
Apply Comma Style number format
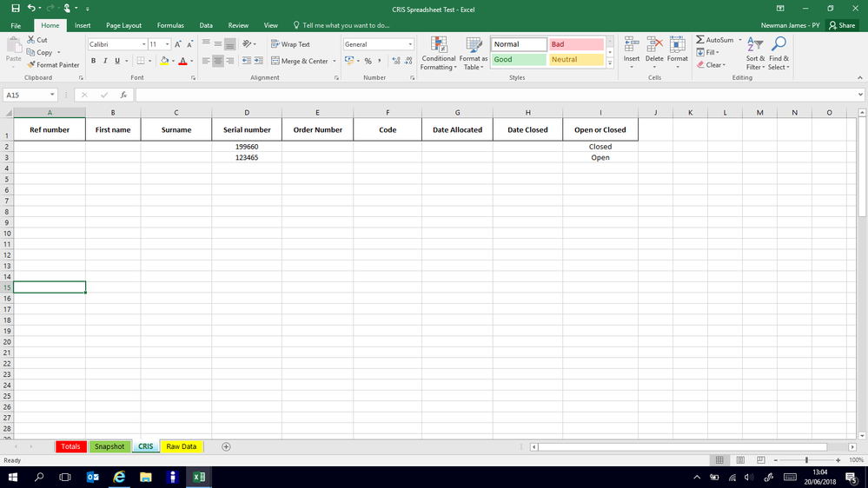pos(380,61)
